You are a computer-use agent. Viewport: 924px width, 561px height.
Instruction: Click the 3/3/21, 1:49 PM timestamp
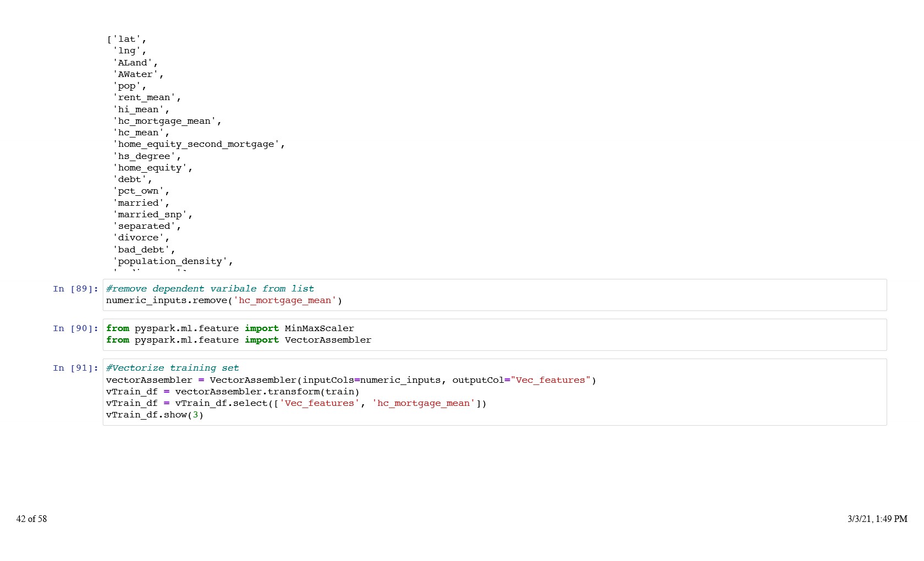click(x=877, y=519)
